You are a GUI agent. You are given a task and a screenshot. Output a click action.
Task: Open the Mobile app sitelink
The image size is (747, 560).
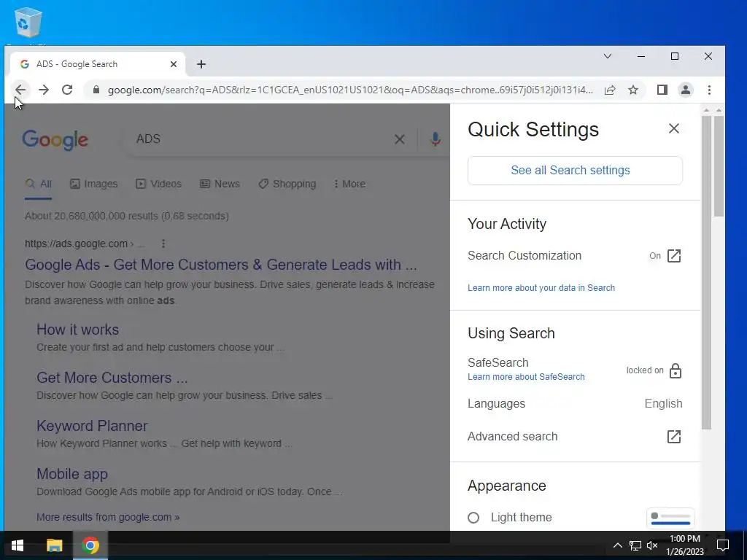72,474
